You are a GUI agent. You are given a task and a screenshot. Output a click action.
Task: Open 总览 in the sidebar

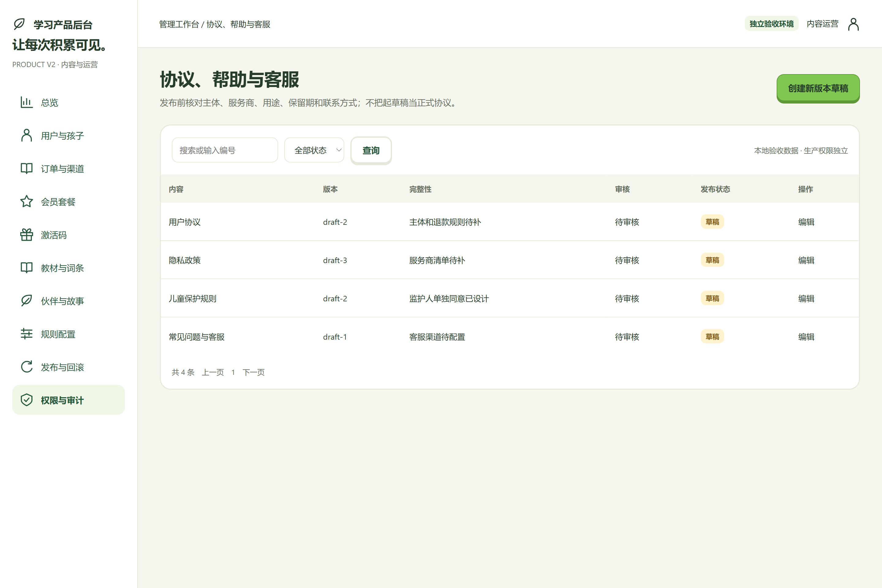[x=69, y=102]
